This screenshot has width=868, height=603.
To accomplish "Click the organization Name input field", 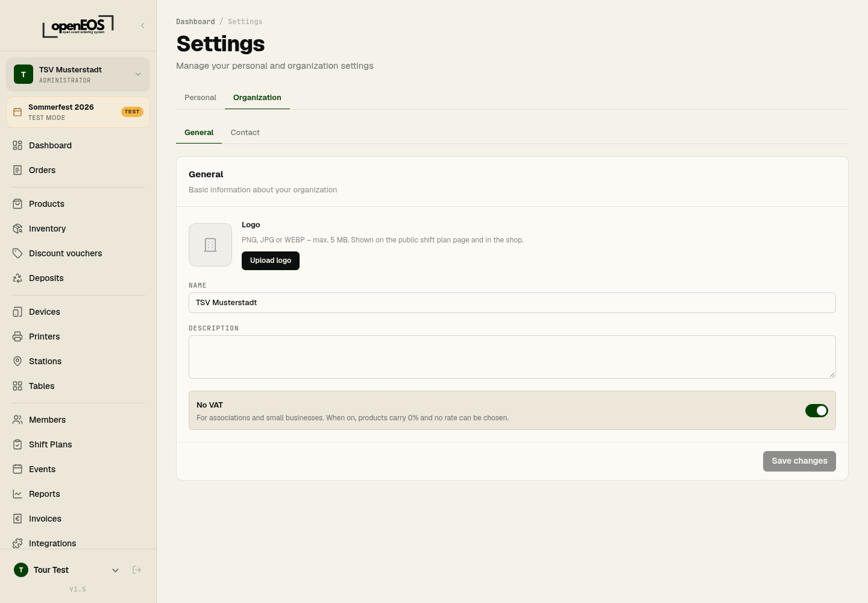I will pyautogui.click(x=512, y=303).
